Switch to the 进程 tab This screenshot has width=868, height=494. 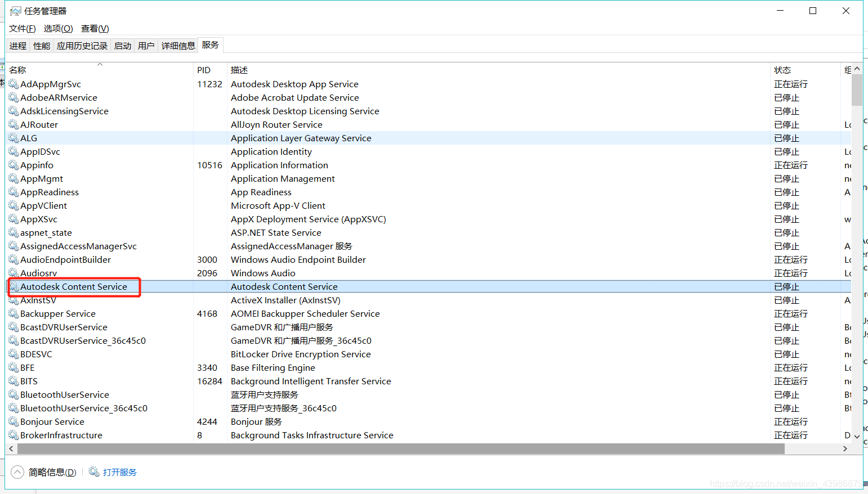pos(18,46)
